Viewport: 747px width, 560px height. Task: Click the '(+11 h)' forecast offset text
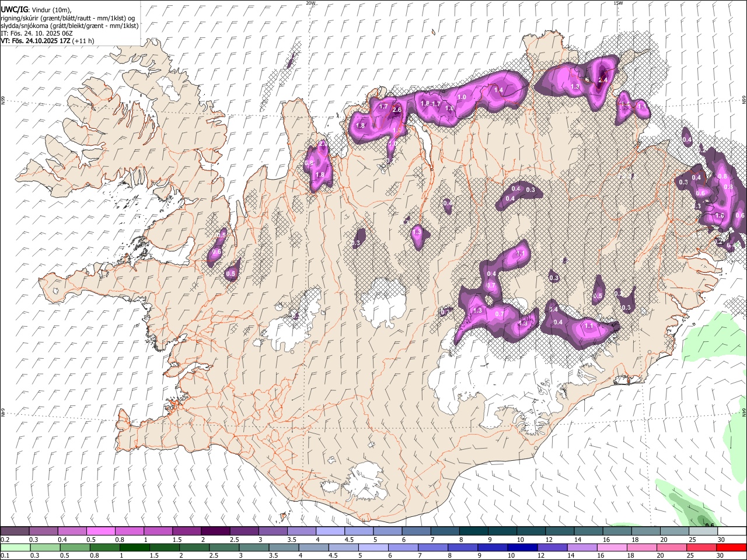click(x=83, y=41)
